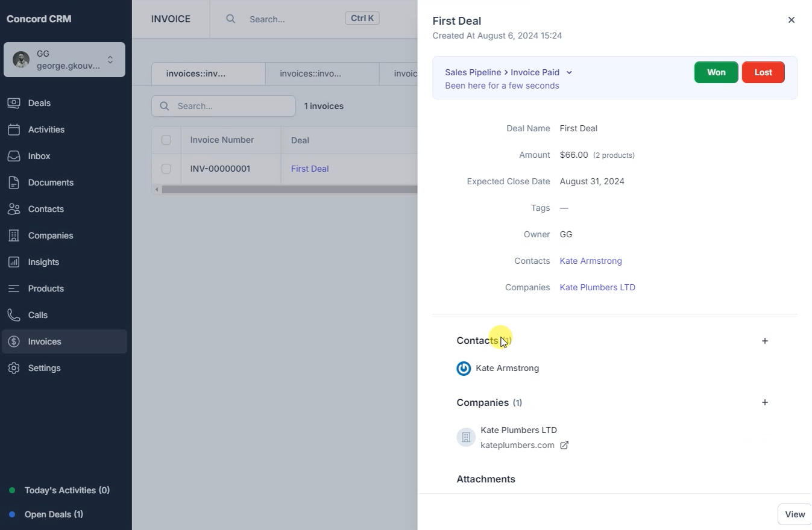Image resolution: width=812 pixels, height=530 pixels.
Task: Mark the deal as Won
Action: [716, 72]
